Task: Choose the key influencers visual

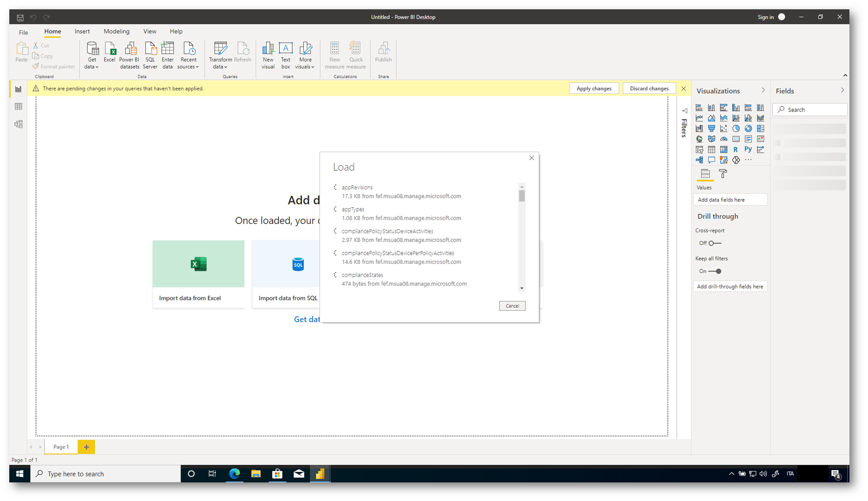Action: 761,150
